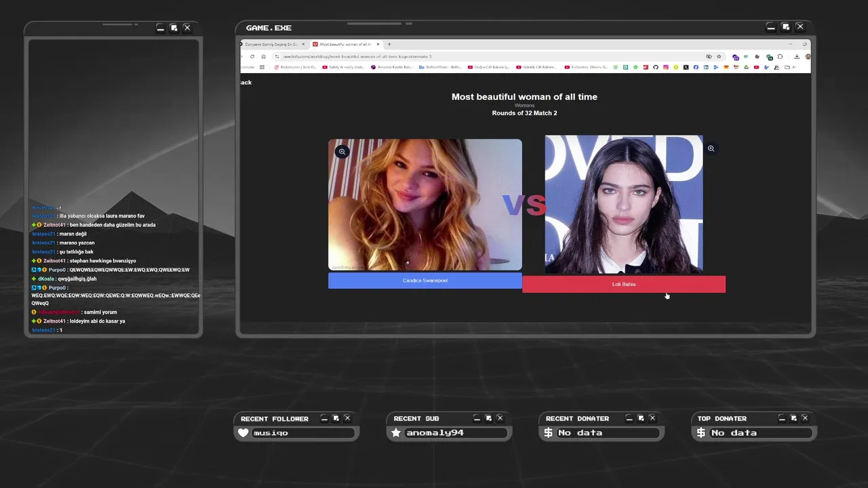
Task: Close the 'Most beautiful woman' browser tab
Action: 378,44
